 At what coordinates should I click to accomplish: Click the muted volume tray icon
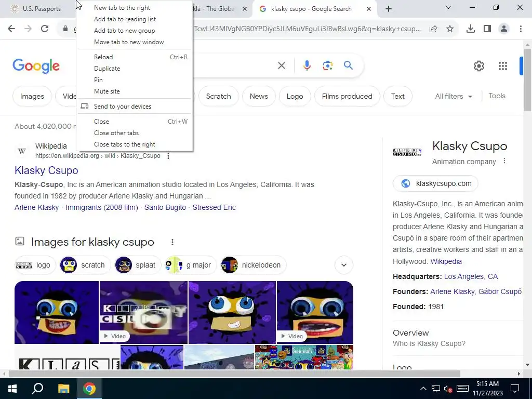pyautogui.click(x=448, y=389)
